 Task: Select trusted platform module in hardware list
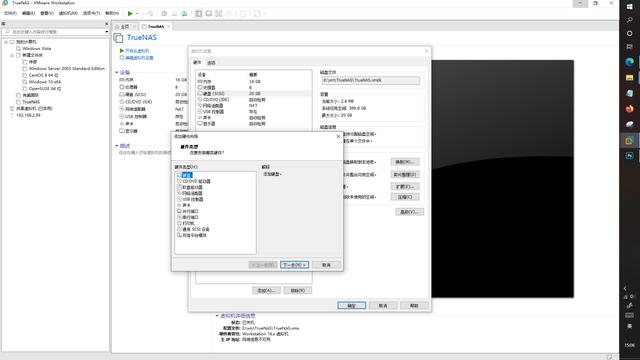(x=192, y=236)
